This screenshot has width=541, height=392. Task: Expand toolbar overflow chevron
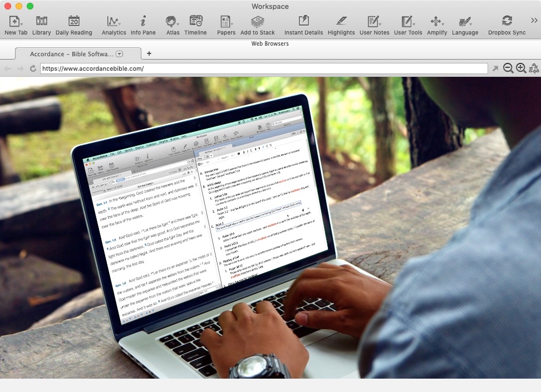pos(534,21)
